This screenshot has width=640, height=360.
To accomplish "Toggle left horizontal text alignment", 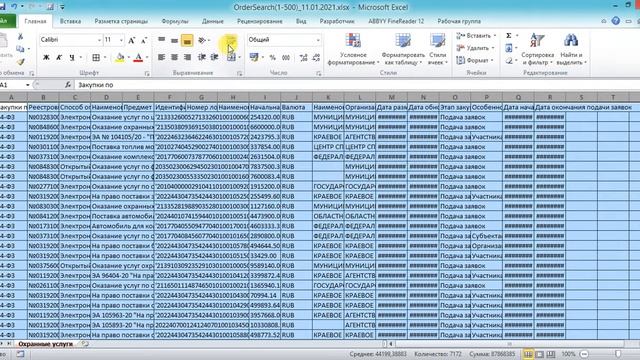I will [162, 58].
